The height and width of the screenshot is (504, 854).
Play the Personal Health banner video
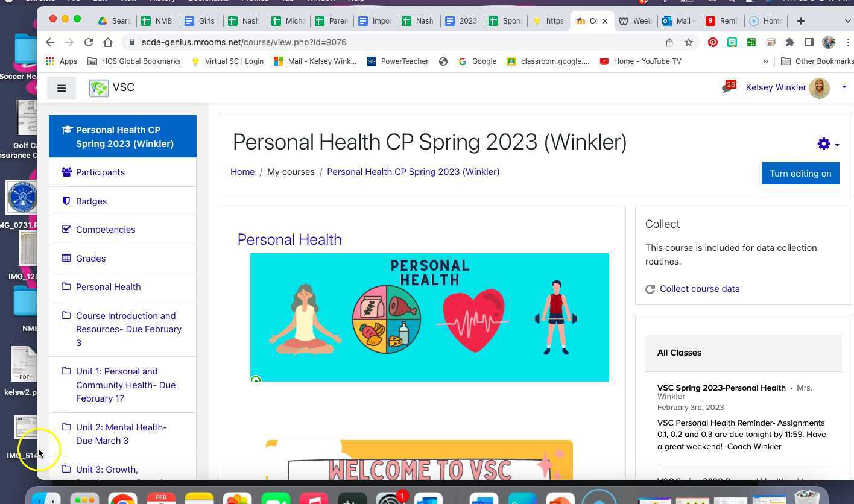click(x=256, y=380)
